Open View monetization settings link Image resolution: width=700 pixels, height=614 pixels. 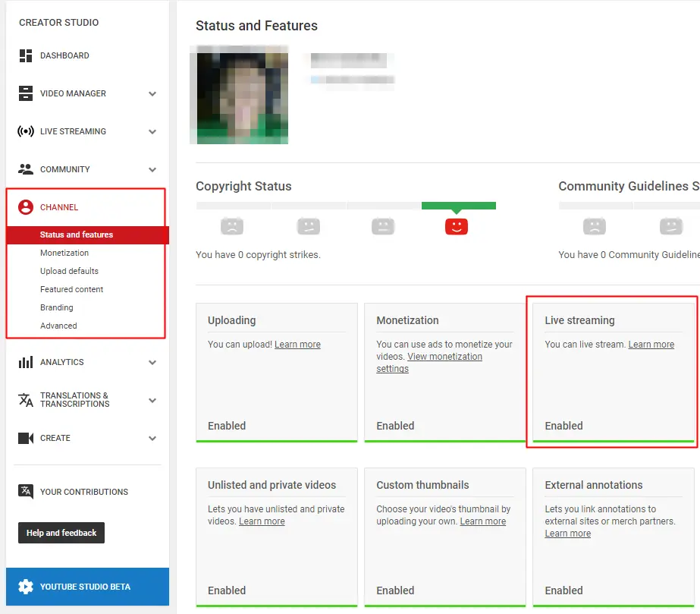pos(429,363)
